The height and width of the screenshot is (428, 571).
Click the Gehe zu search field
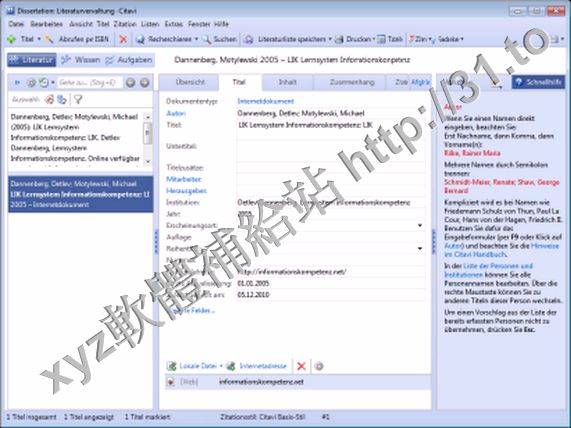click(90, 83)
